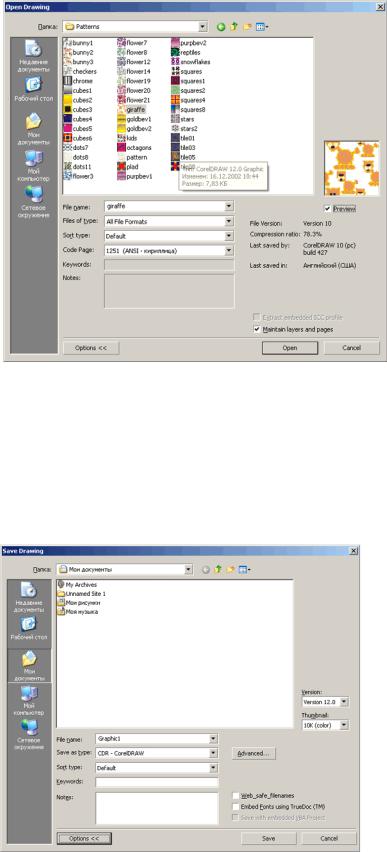Expand File name dropdown in Save Drawing
The image size is (387, 852).
213,739
